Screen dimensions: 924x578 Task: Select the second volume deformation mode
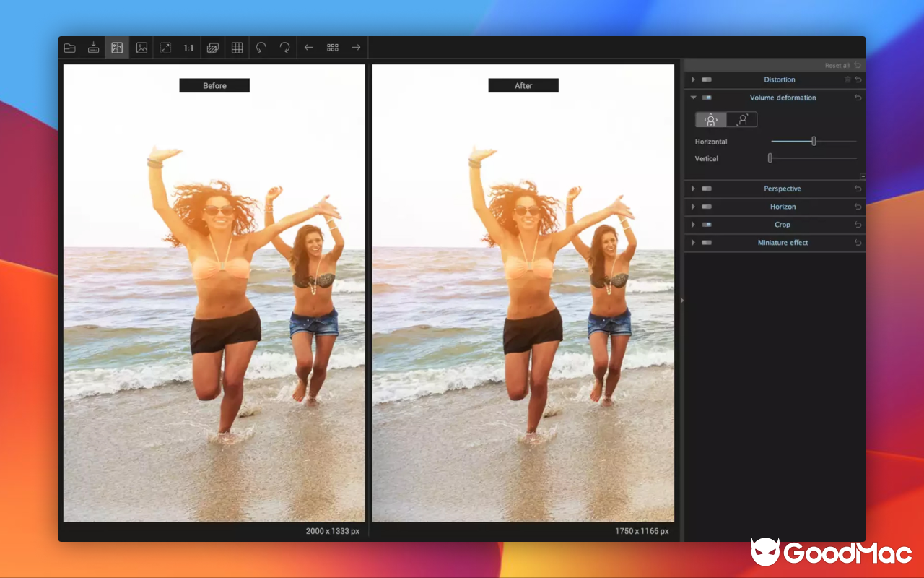pyautogui.click(x=741, y=120)
